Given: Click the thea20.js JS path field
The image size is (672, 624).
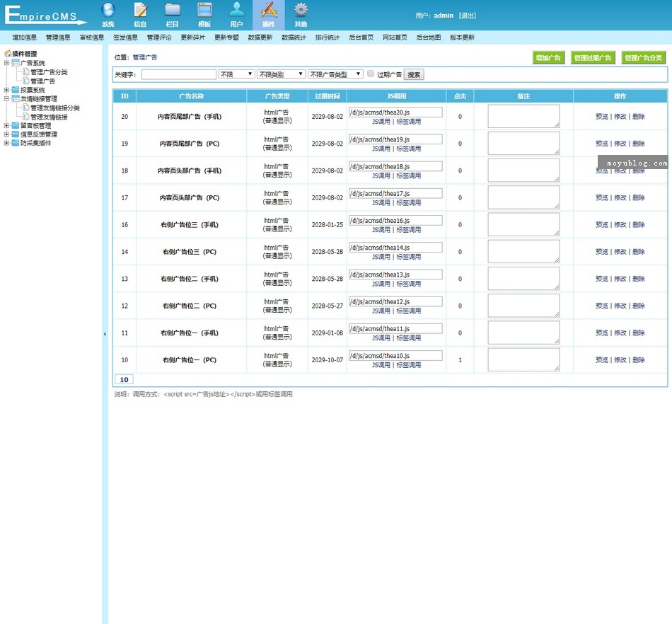Looking at the screenshot, I should (395, 112).
